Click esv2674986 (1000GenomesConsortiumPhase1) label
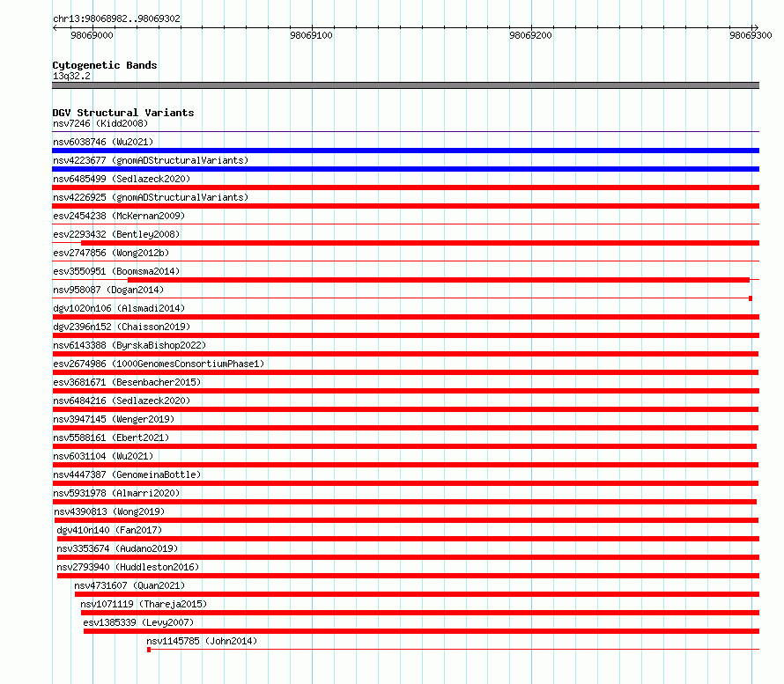 point(159,364)
